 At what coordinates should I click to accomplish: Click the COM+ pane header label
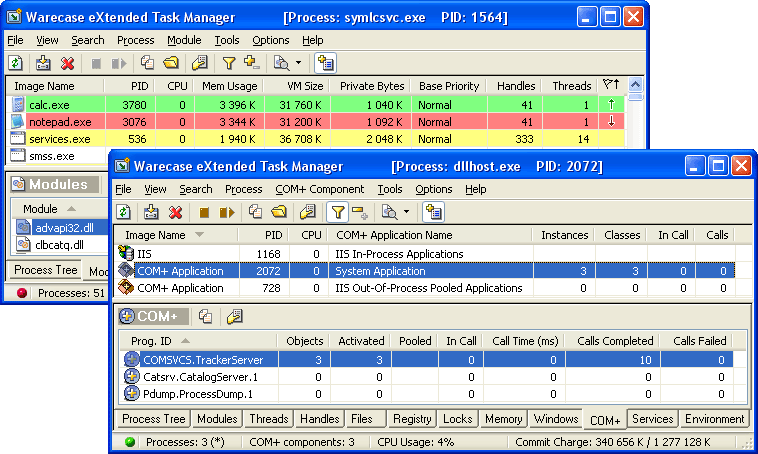coord(153,316)
